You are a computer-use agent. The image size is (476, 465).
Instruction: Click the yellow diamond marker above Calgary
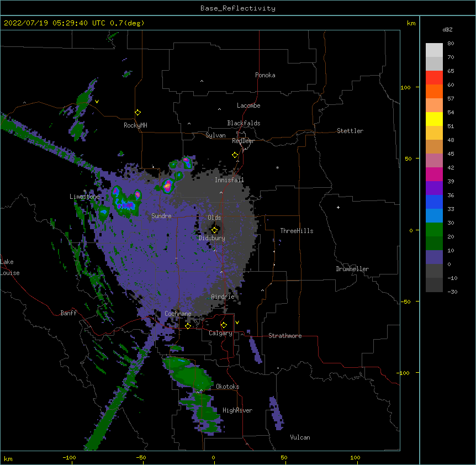pos(224,325)
